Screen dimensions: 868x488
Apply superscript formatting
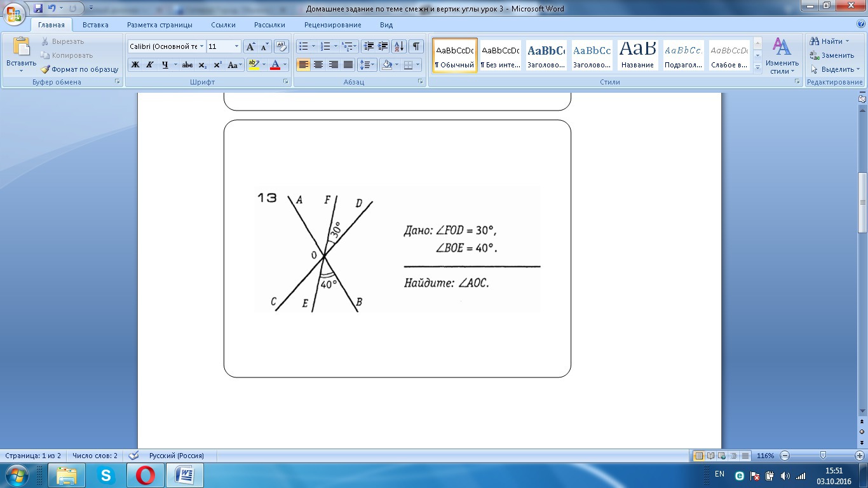[217, 65]
